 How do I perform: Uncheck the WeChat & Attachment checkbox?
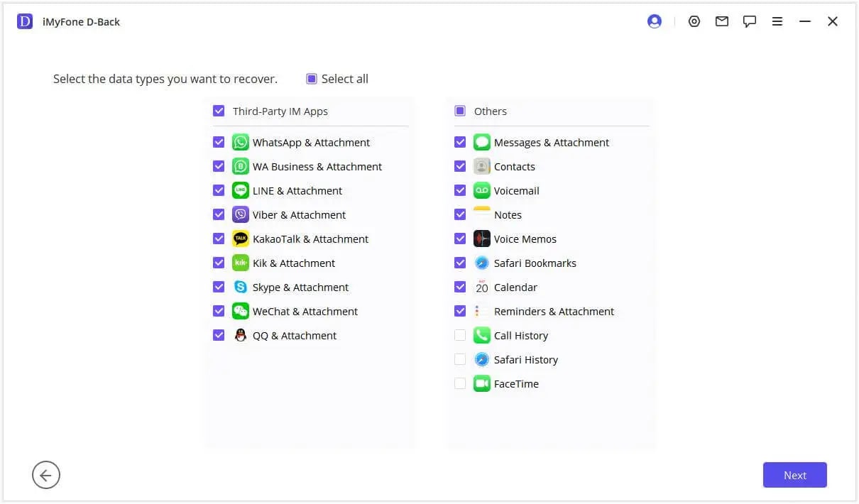[219, 311]
